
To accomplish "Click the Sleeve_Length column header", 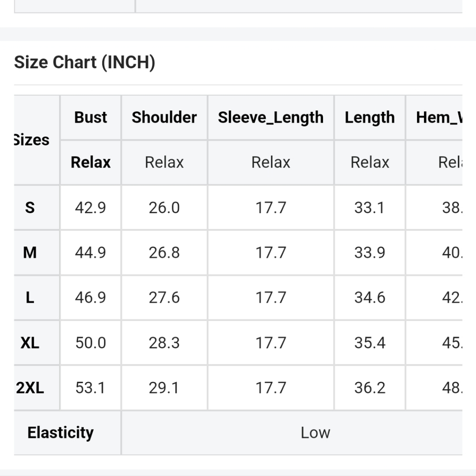I will (x=271, y=117).
